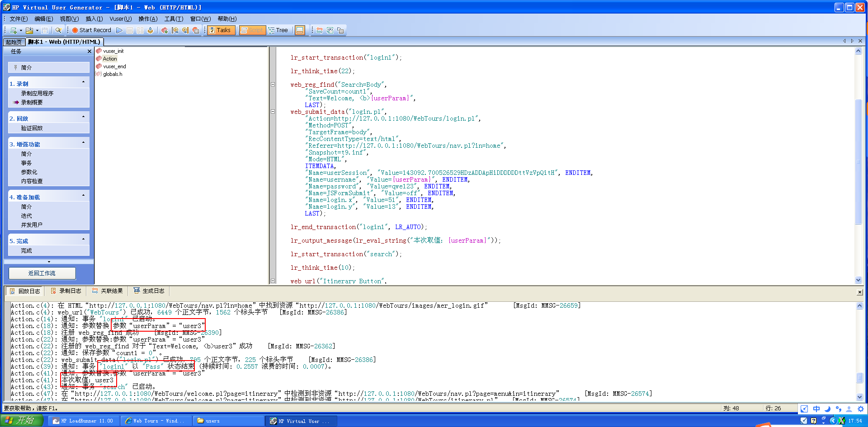The image size is (868, 427).
Task: Click the Open Script folder icon
Action: click(29, 30)
